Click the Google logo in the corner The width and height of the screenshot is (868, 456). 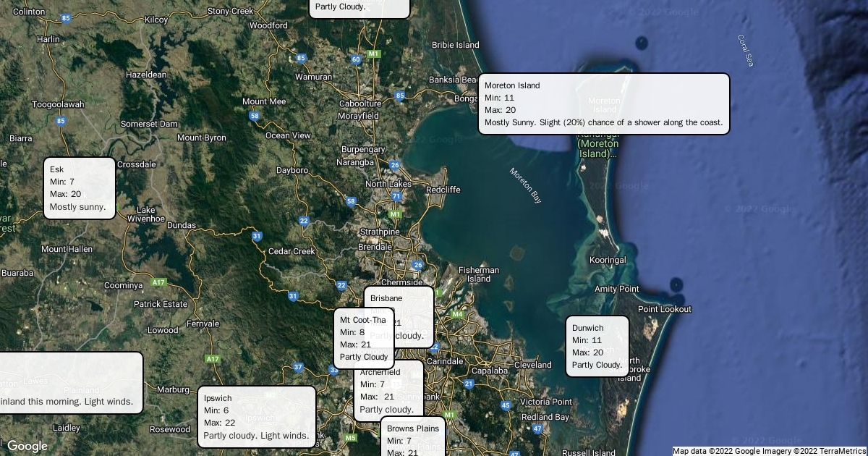point(27,446)
